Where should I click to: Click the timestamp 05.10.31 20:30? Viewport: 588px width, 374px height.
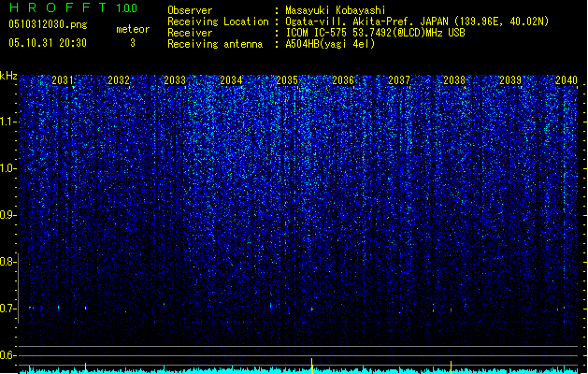(48, 43)
